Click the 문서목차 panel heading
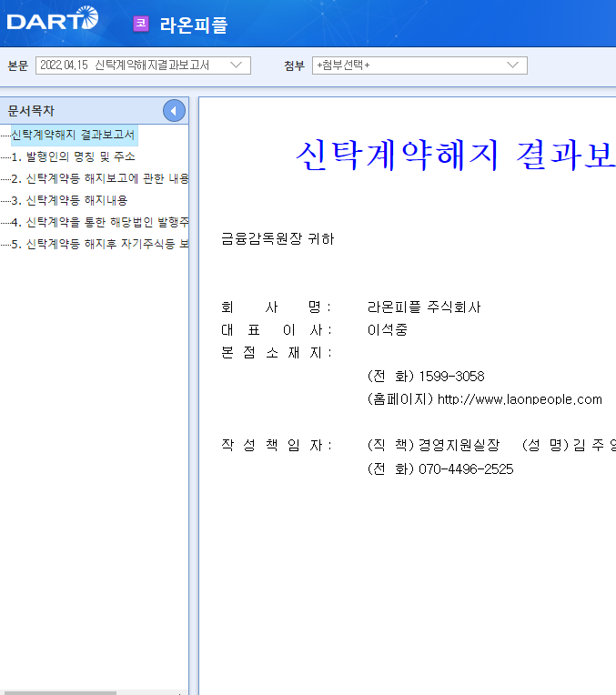616x695 pixels. (x=31, y=111)
